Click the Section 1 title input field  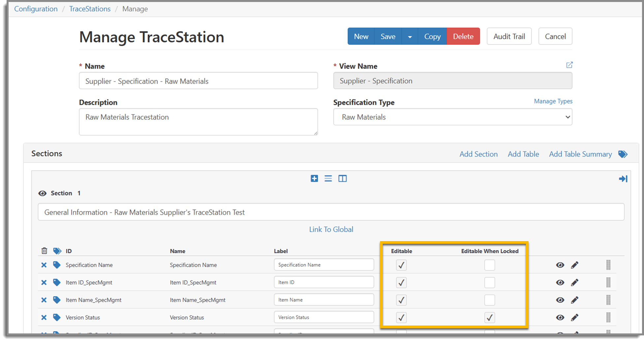pyautogui.click(x=331, y=212)
